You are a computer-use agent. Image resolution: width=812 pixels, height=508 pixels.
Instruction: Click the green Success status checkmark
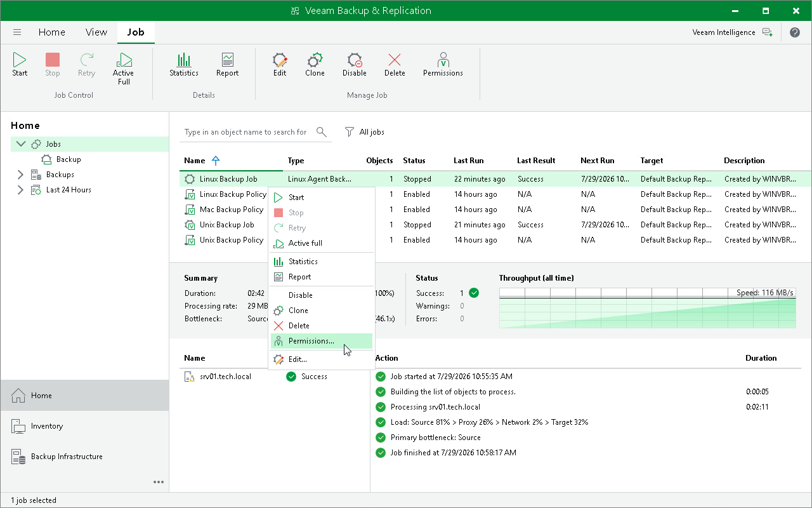pos(474,293)
